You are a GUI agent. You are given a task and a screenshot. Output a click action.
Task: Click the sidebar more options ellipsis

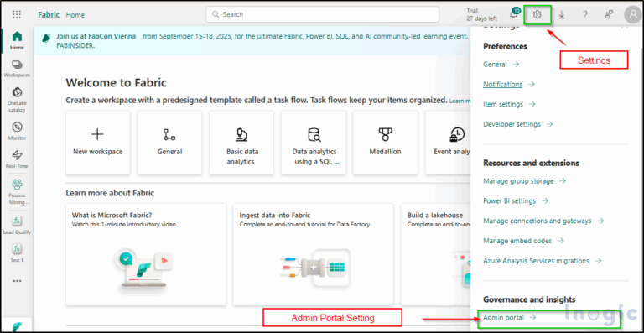[17, 281]
